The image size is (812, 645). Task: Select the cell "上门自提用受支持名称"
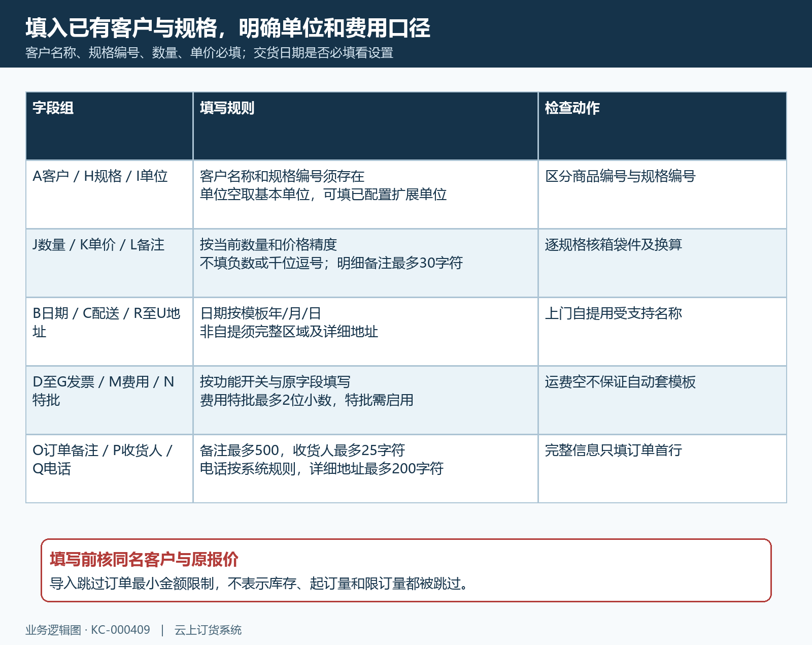[x=662, y=332]
